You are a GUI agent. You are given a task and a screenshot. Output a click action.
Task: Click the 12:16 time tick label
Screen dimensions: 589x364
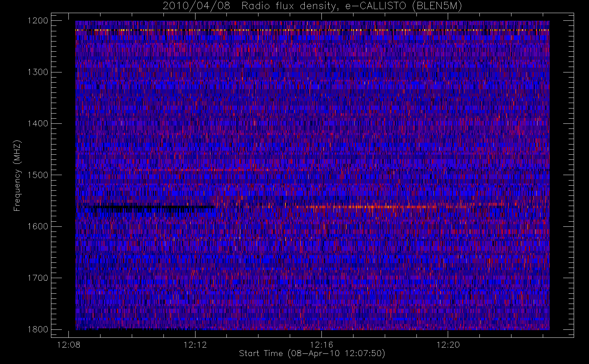pos(321,345)
